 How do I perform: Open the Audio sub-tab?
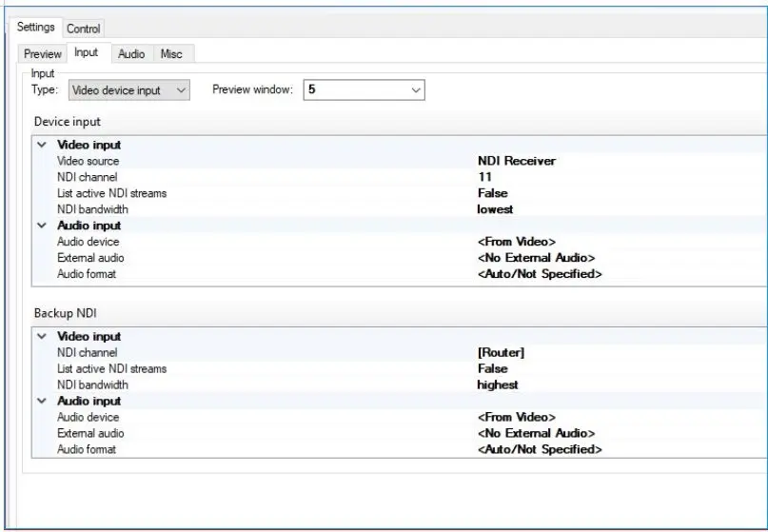(x=131, y=54)
